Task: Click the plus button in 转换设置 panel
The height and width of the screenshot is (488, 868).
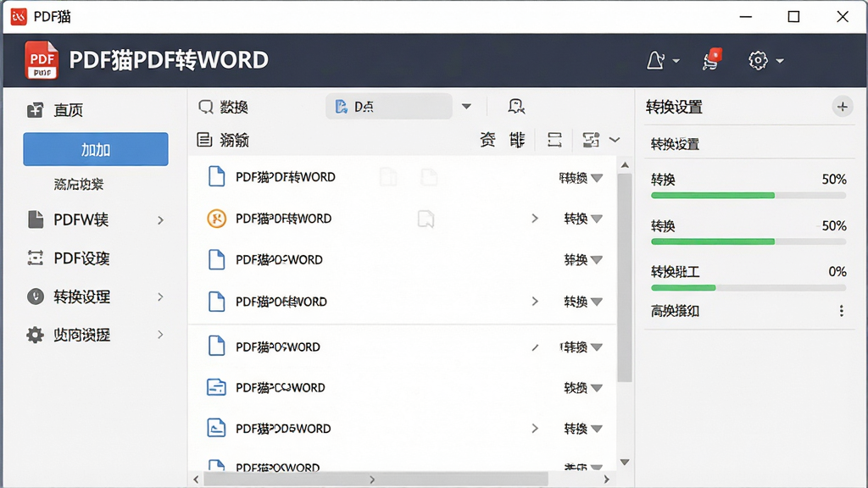Action: [x=842, y=107]
